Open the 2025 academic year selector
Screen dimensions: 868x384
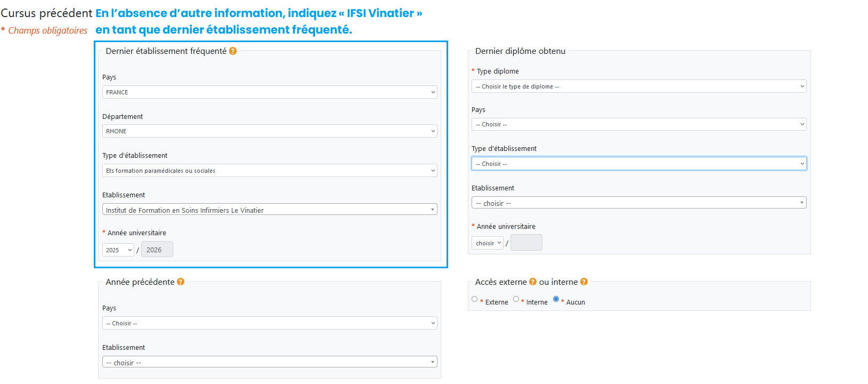pyautogui.click(x=118, y=249)
